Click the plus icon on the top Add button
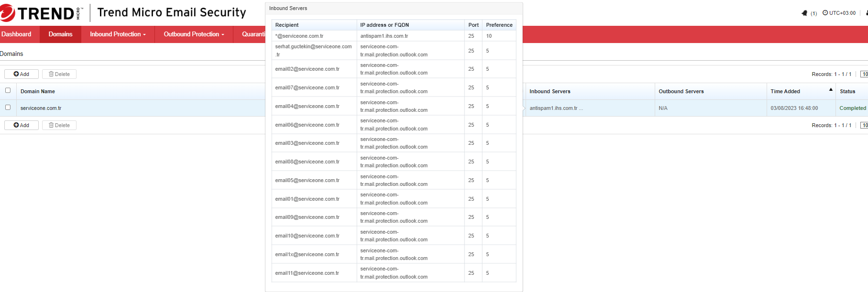 click(x=16, y=74)
